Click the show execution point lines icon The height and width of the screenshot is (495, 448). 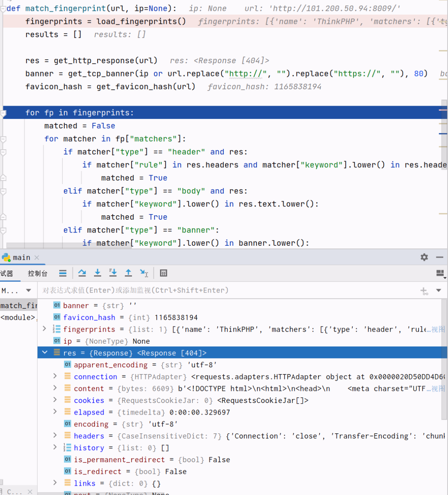[x=63, y=273]
